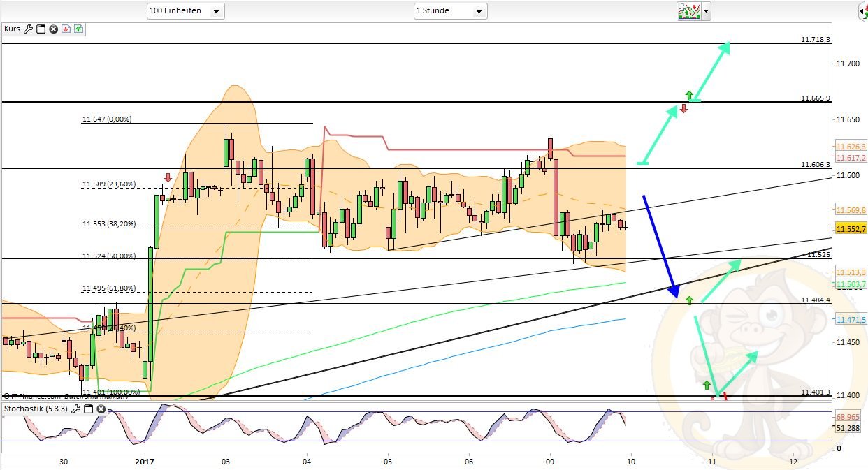Open Kurs panel settings wrench

[29, 29]
